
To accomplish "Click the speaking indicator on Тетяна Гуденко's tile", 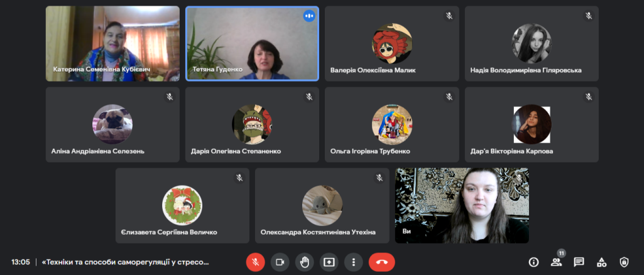I will (x=309, y=16).
